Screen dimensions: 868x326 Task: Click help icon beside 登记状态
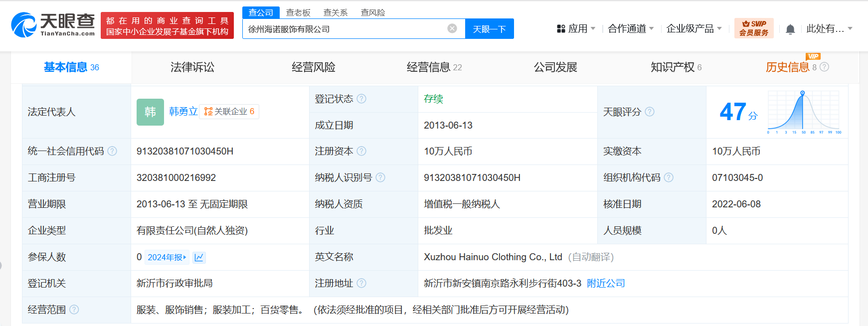361,99
